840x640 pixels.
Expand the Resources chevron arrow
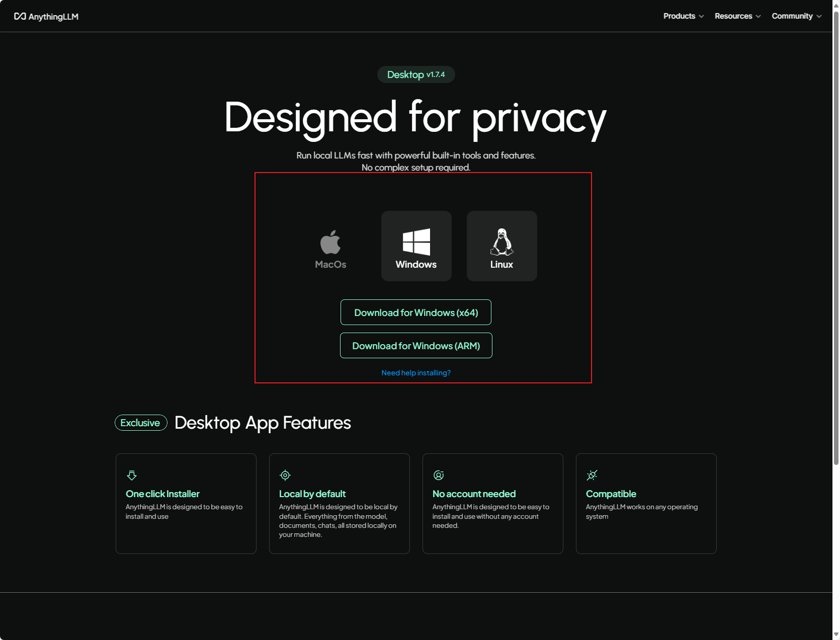point(758,17)
